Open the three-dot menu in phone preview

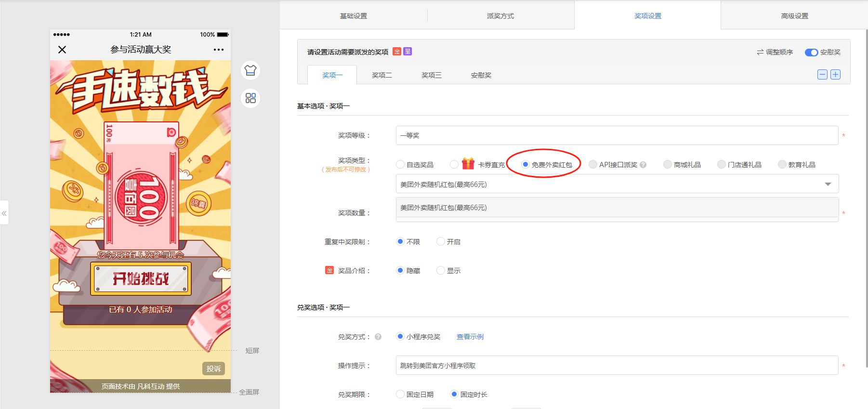pyautogui.click(x=218, y=50)
